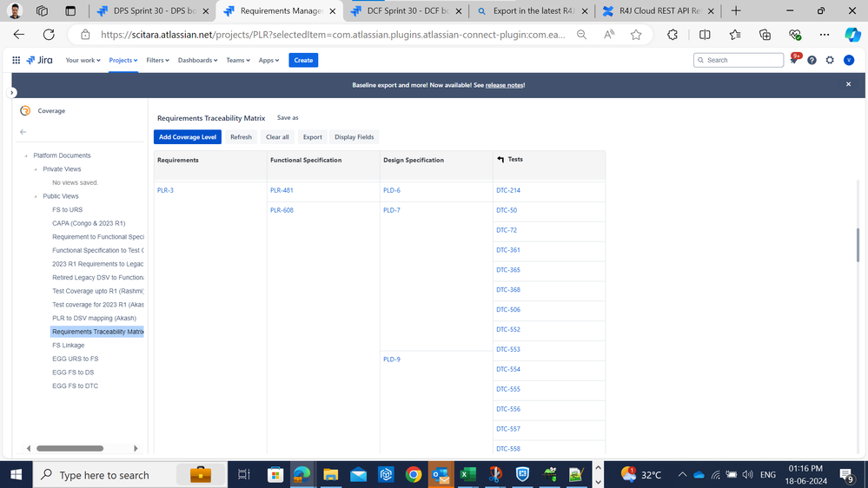The image size is (868, 488).
Task: Open the Dashboards dropdown menu
Action: (x=197, y=60)
